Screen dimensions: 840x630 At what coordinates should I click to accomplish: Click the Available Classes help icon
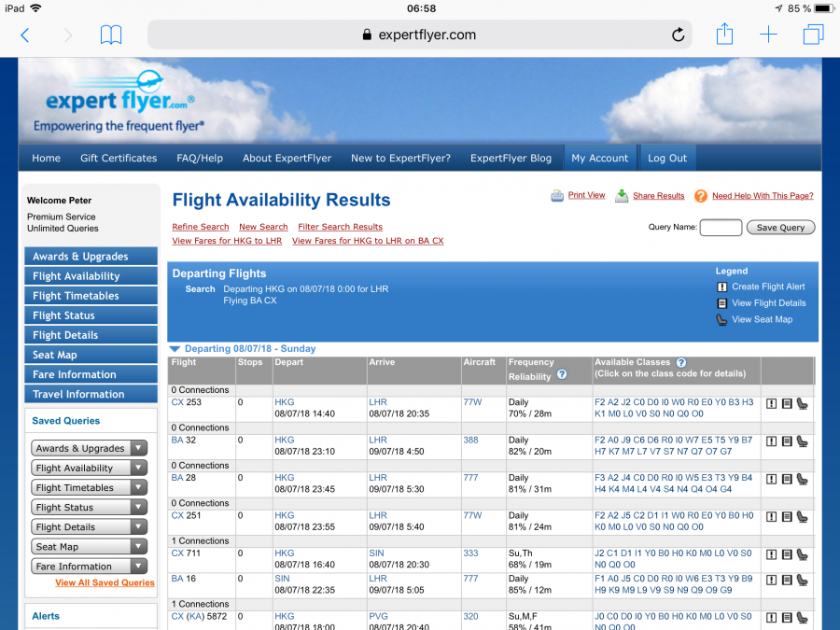681,362
